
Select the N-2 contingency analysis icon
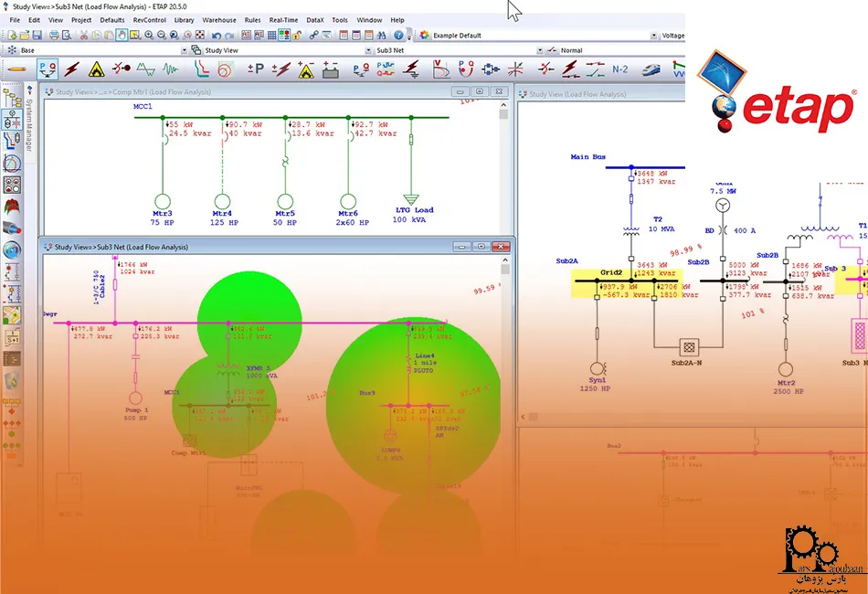[x=619, y=69]
